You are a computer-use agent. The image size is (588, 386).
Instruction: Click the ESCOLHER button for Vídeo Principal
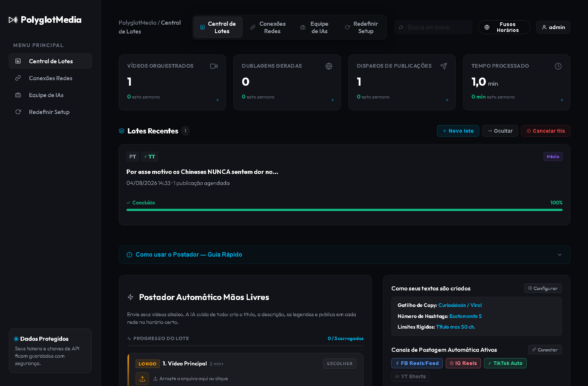pos(340,364)
